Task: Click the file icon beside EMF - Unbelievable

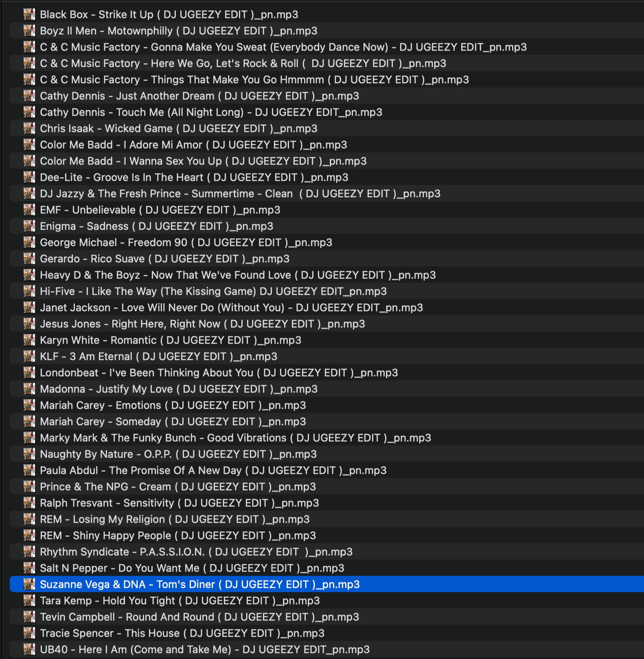Action: pos(29,210)
